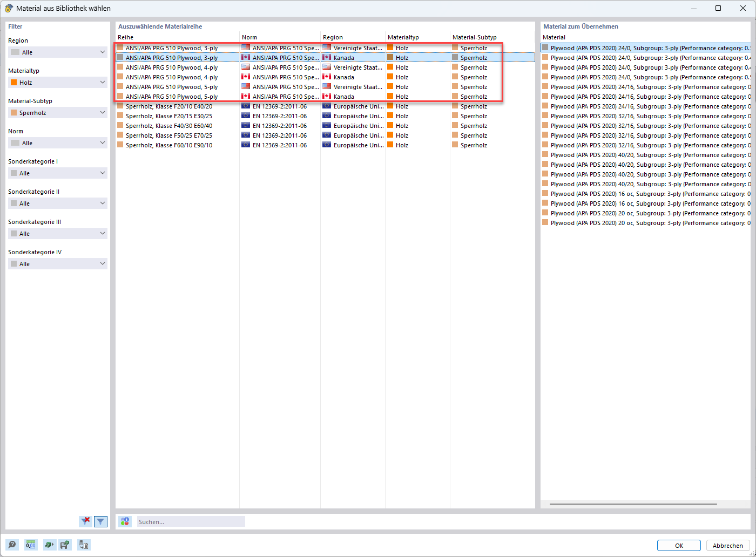Image resolution: width=756 pixels, height=557 pixels.
Task: Click the US flag in the 4-ply Vereinigte Staaten Norm cell
Action: [246, 67]
